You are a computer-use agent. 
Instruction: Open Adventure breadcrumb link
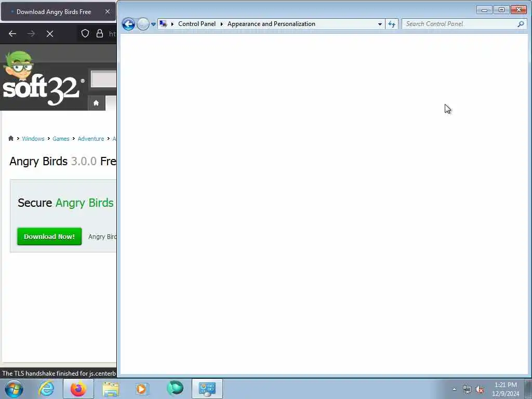pos(91,139)
